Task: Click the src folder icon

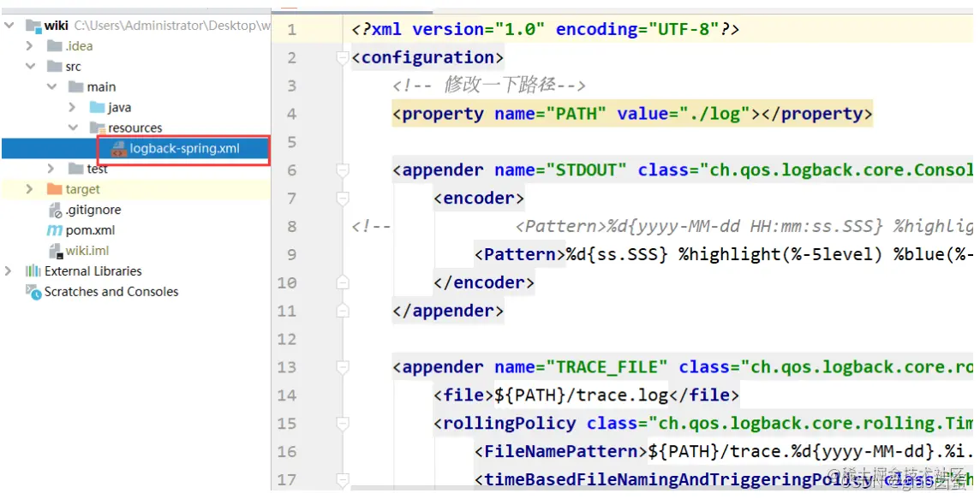Action: coord(54,66)
